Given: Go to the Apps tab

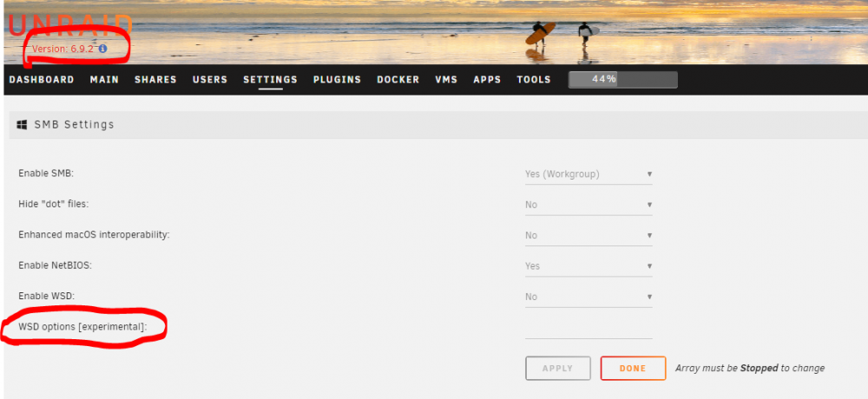Looking at the screenshot, I should 487,80.
